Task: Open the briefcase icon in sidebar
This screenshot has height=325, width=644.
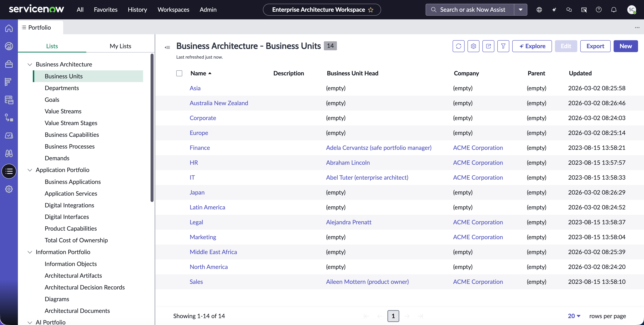Action: pos(9,64)
